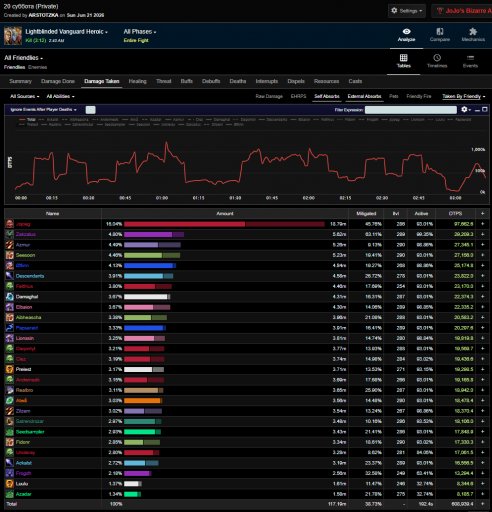Click the class icon beside Frogdh

click(x=10, y=473)
